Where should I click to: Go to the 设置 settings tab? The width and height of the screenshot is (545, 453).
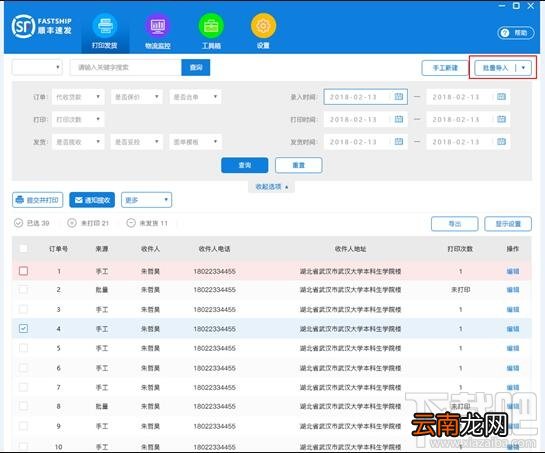[263, 32]
